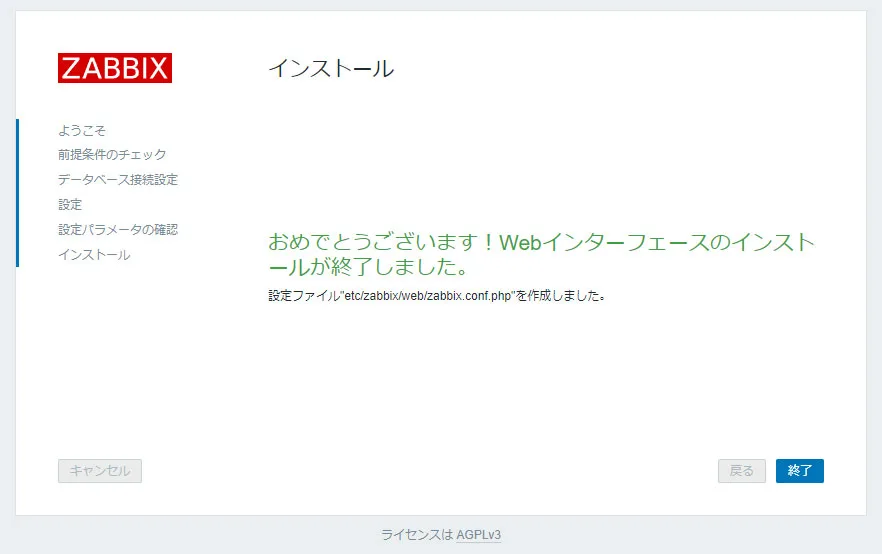Click the zabbix.conf.php config file text
This screenshot has height=554, width=882.
(436, 296)
